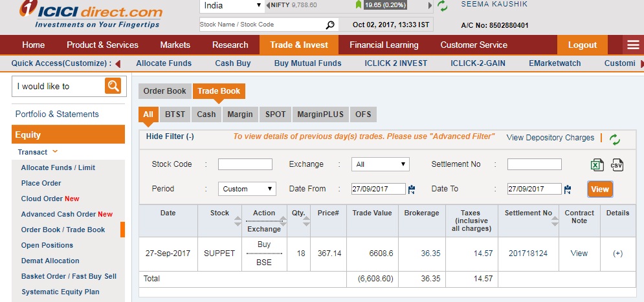View contract note for SUPPET trade
The image size is (644, 302).
pos(579,253)
